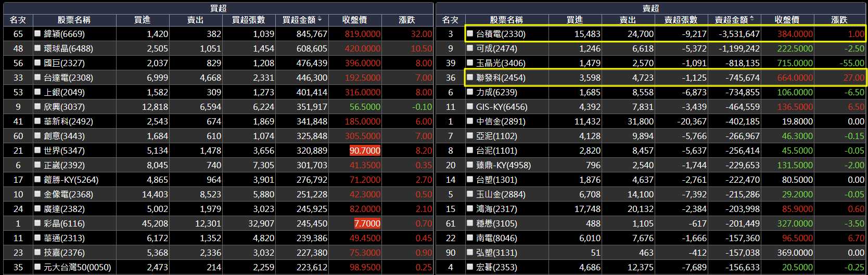Image resolution: width=868 pixels, height=275 pixels.
Task: Open stock 金像電(2368)
Action: click(x=68, y=194)
